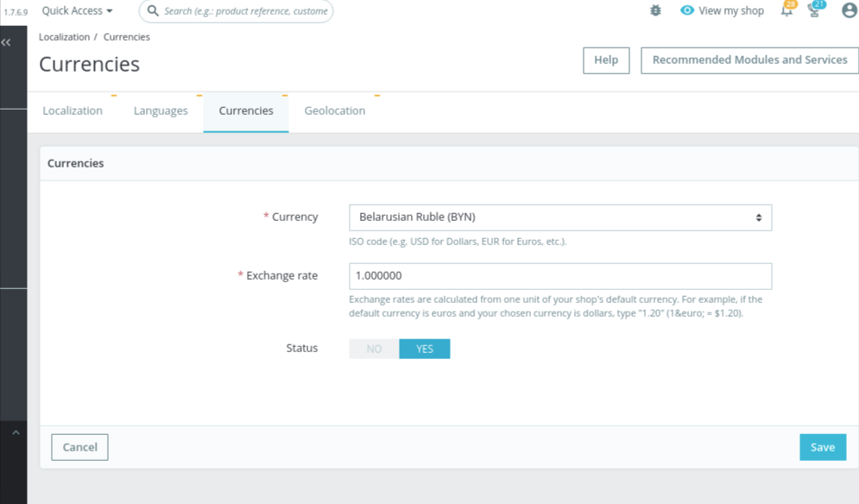Click the Localization breadcrumb link
The width and height of the screenshot is (859, 504).
63,36
